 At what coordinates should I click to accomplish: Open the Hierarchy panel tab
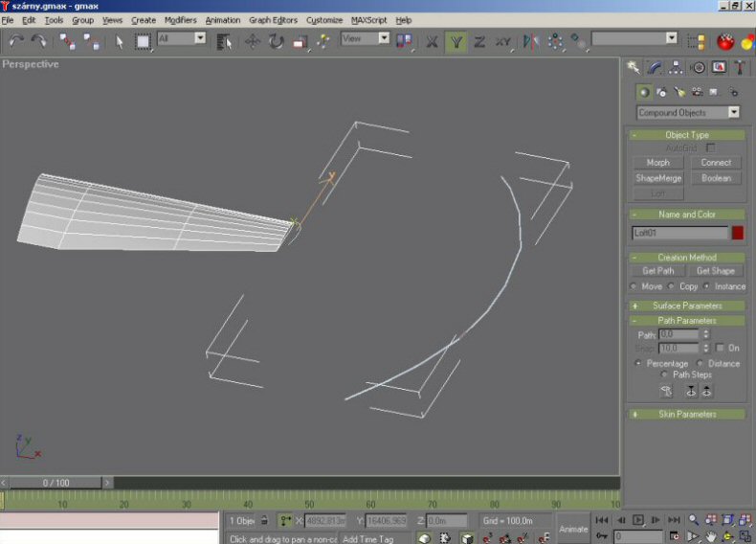pyautogui.click(x=677, y=67)
